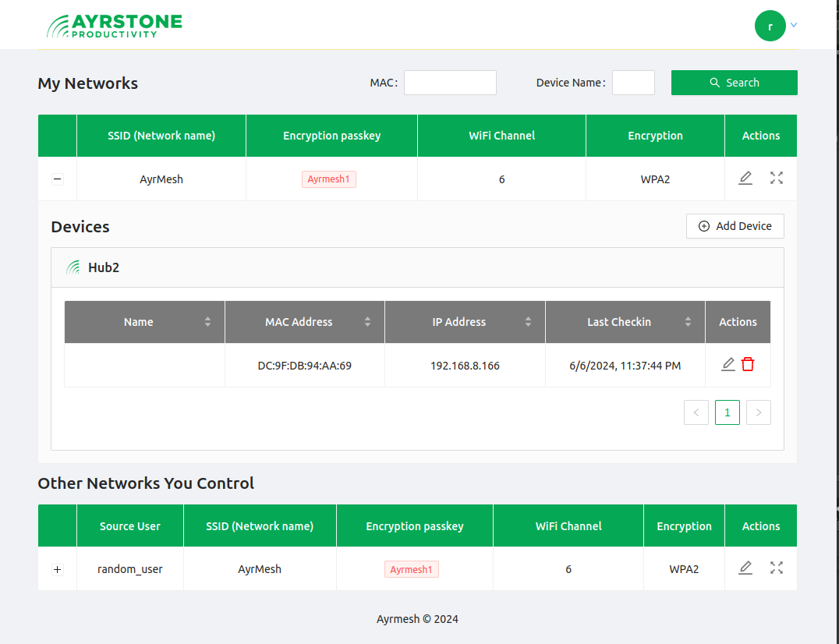Click the WPA2 value in My Networks row

(655, 179)
